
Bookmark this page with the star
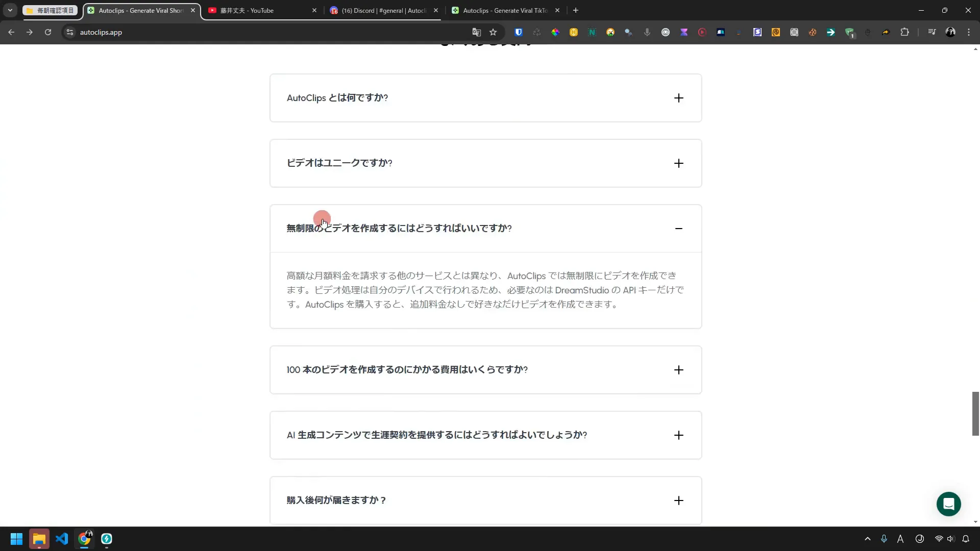(x=493, y=32)
